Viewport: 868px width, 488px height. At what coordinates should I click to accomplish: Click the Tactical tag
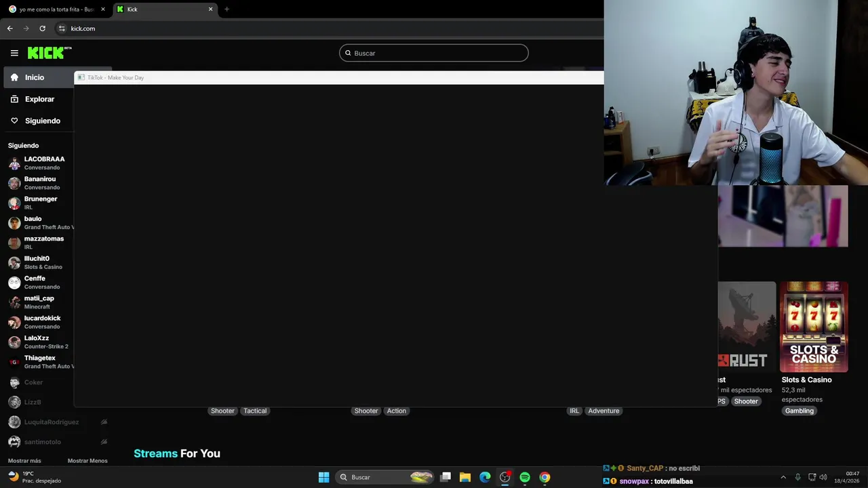pyautogui.click(x=255, y=411)
